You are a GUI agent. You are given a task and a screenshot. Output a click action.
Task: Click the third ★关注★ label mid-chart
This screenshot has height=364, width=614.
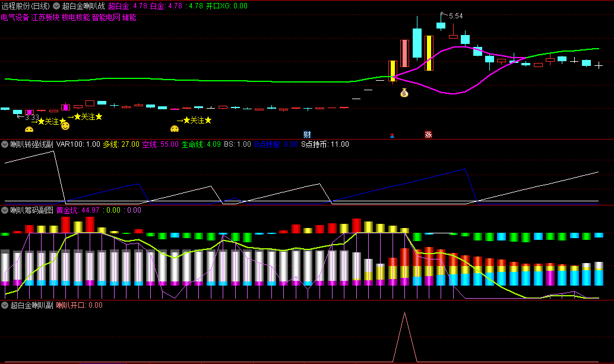(197, 120)
